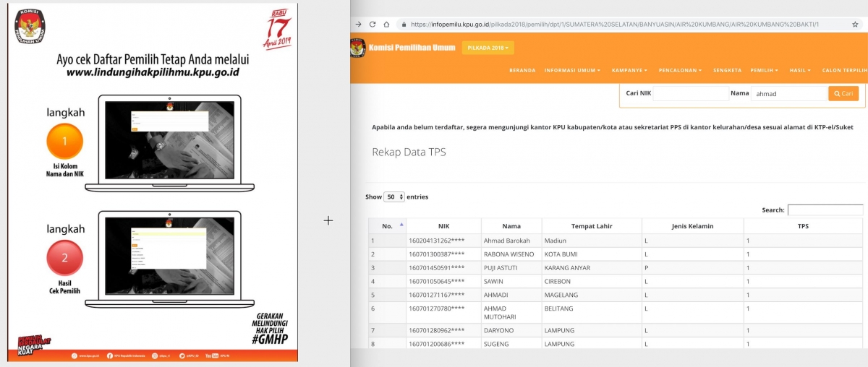868x367 pixels.
Task: Select the name SAWIN
Action: point(494,282)
